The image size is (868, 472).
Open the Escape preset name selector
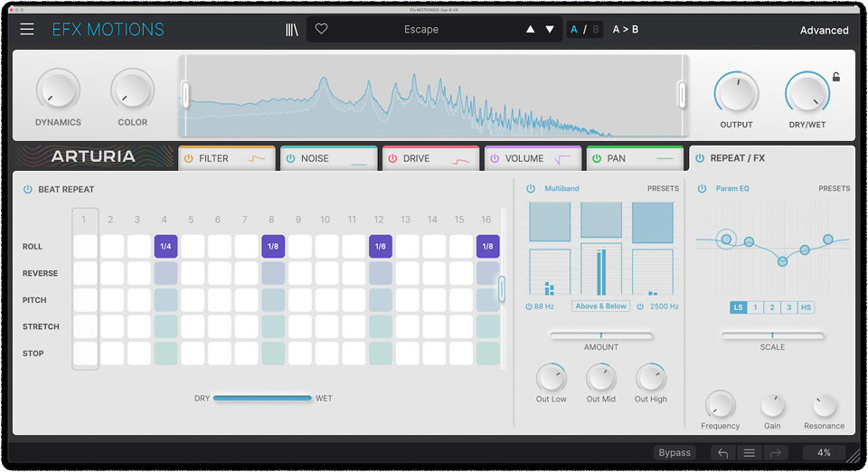[x=421, y=29]
